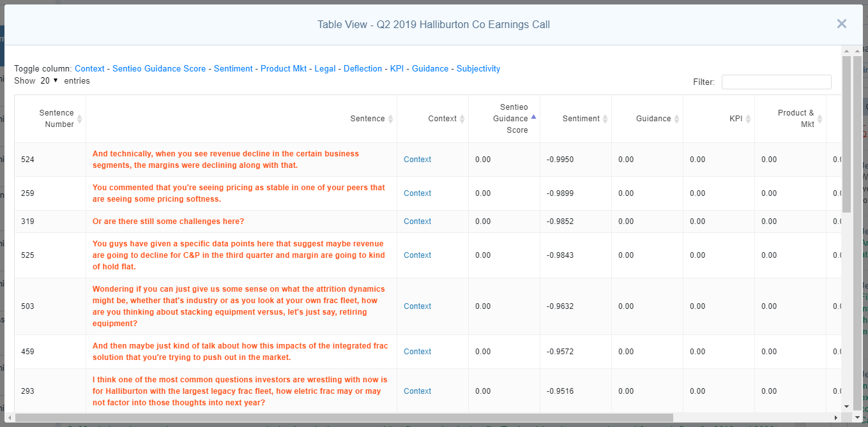The image size is (868, 427).
Task: Focus the Filter input field
Action: [x=777, y=82]
